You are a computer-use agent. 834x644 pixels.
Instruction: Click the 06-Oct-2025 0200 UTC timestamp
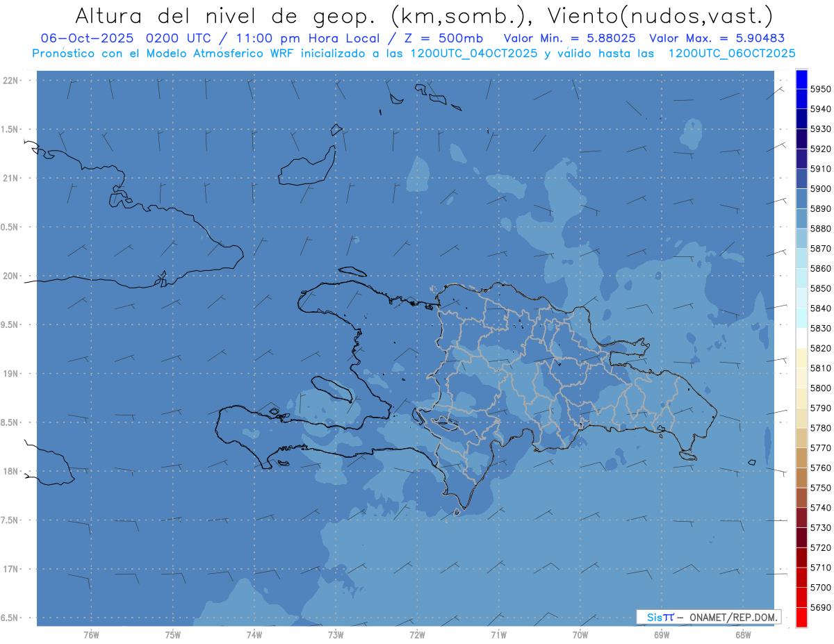pos(124,38)
